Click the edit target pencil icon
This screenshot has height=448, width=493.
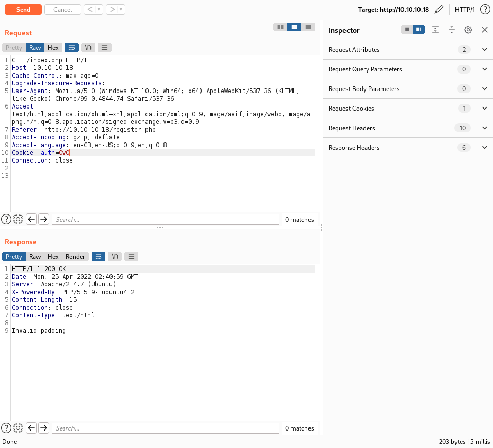pyautogui.click(x=439, y=10)
